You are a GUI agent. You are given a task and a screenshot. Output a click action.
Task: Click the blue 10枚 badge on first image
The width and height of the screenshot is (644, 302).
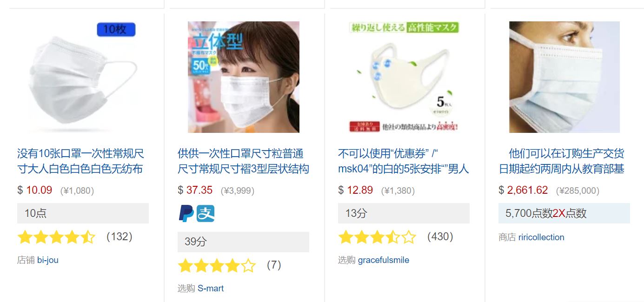point(116,29)
